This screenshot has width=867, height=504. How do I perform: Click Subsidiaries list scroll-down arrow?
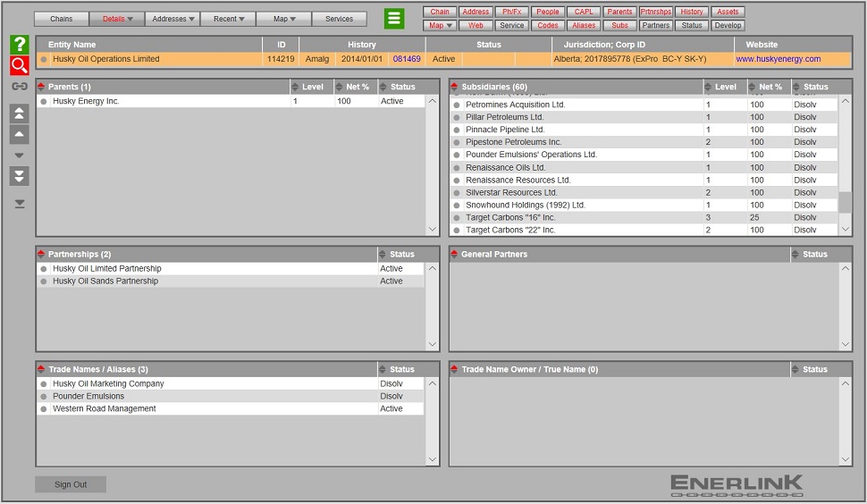(845, 229)
